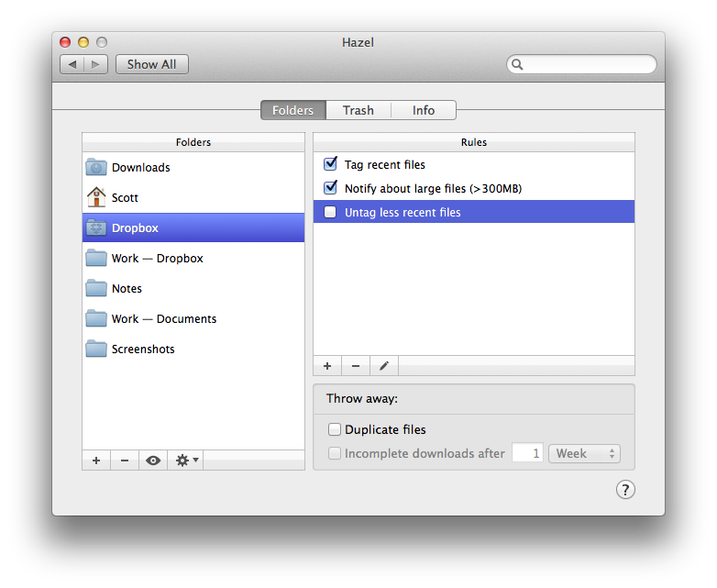Screen dimensions: 717x588
Task: Click the magnifying glass search icon
Action: tap(517, 64)
